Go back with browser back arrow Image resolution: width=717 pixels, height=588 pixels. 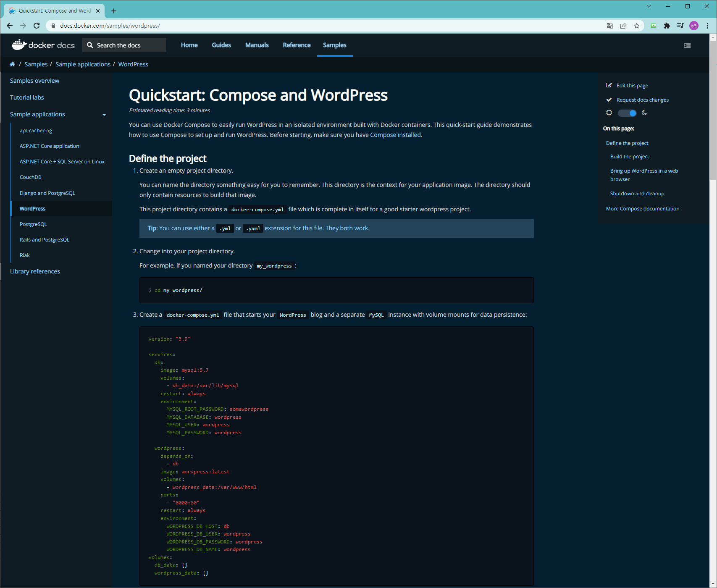tap(10, 26)
